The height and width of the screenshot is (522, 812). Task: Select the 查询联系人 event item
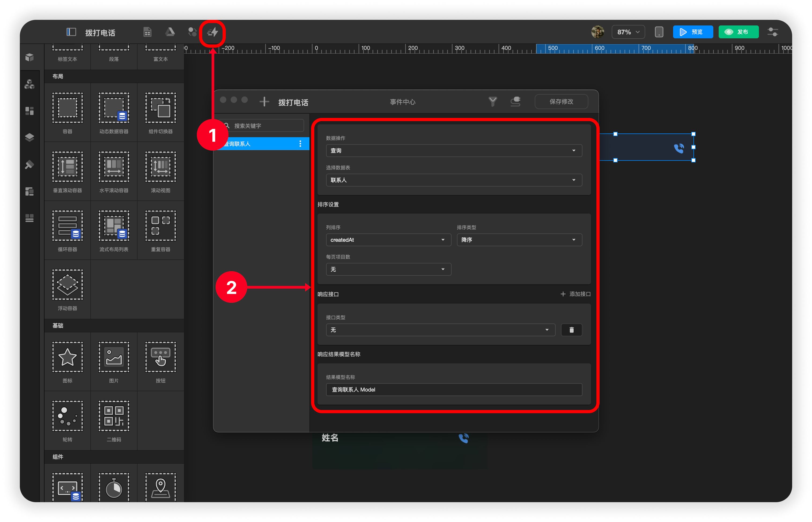pos(258,144)
